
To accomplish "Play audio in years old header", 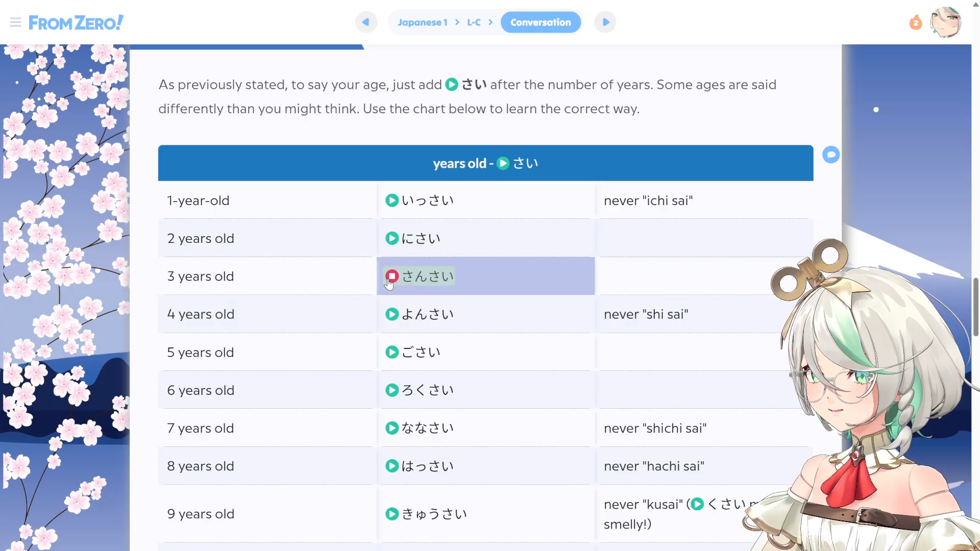I will [503, 163].
